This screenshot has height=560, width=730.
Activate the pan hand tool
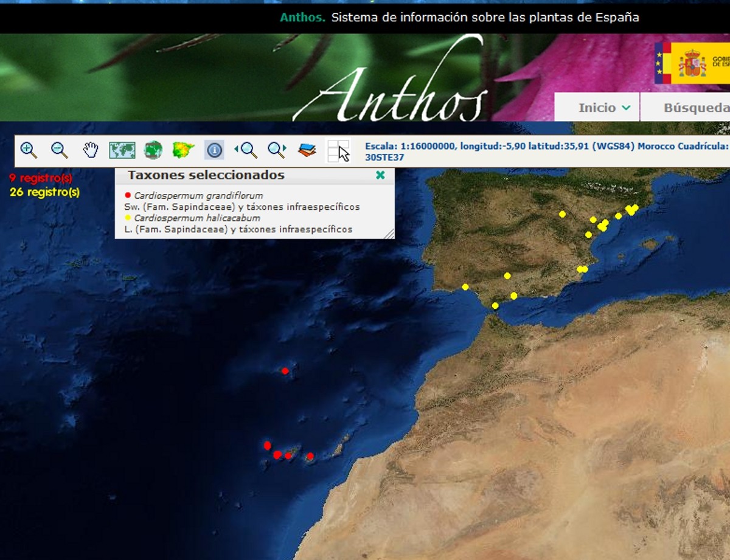[91, 150]
